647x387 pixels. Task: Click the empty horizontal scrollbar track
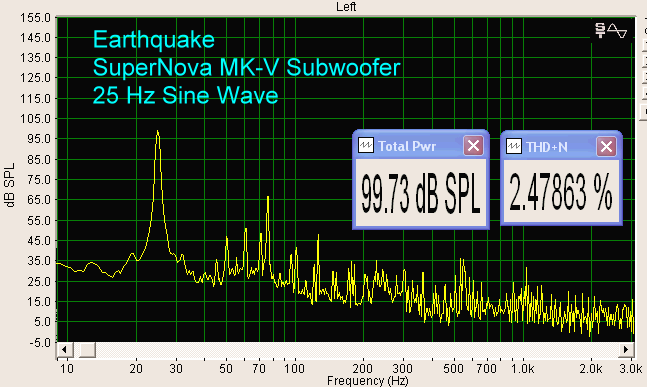tap(357, 350)
